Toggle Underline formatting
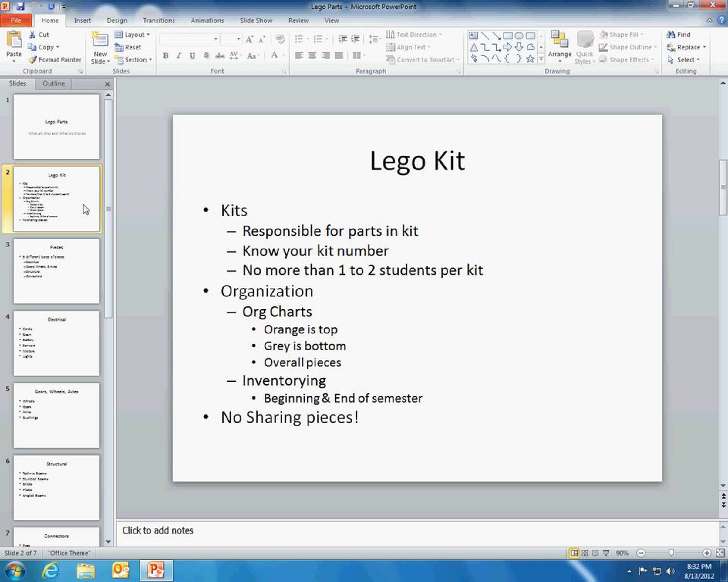This screenshot has height=582, width=728. tap(192, 56)
